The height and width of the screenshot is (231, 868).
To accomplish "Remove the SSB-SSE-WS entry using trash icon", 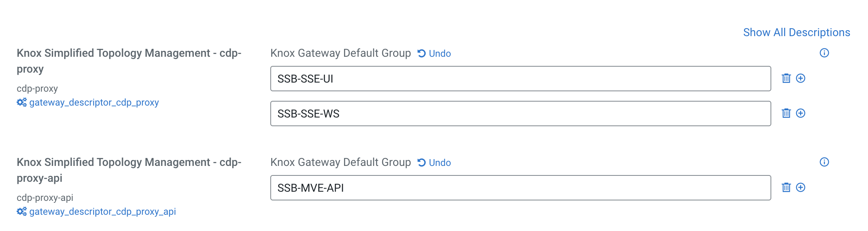I will [786, 113].
